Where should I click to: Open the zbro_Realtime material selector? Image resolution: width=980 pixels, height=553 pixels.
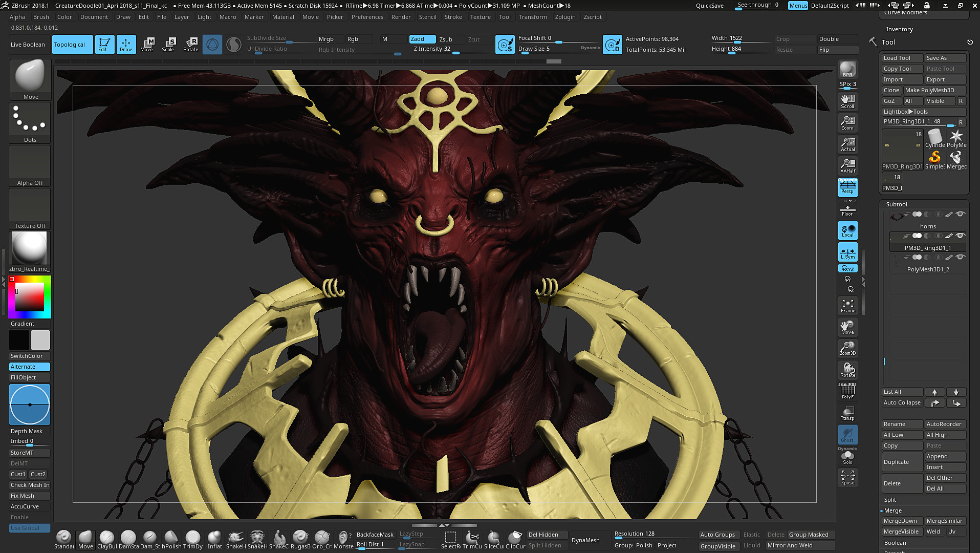[x=30, y=252]
